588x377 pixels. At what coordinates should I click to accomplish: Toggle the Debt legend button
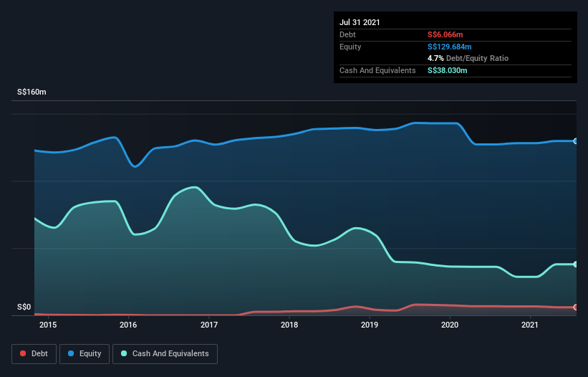point(34,354)
